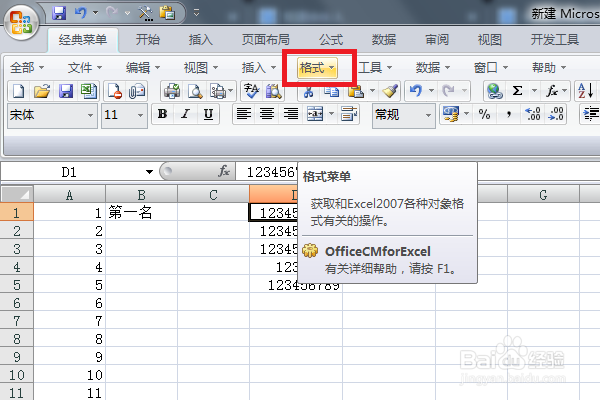Click Undo in quick access toolbar

(x=81, y=13)
